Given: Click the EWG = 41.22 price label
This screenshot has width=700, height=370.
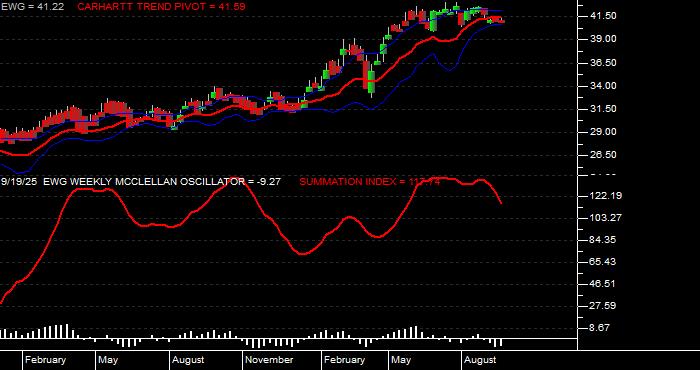Looking at the screenshot, I should (x=32, y=7).
